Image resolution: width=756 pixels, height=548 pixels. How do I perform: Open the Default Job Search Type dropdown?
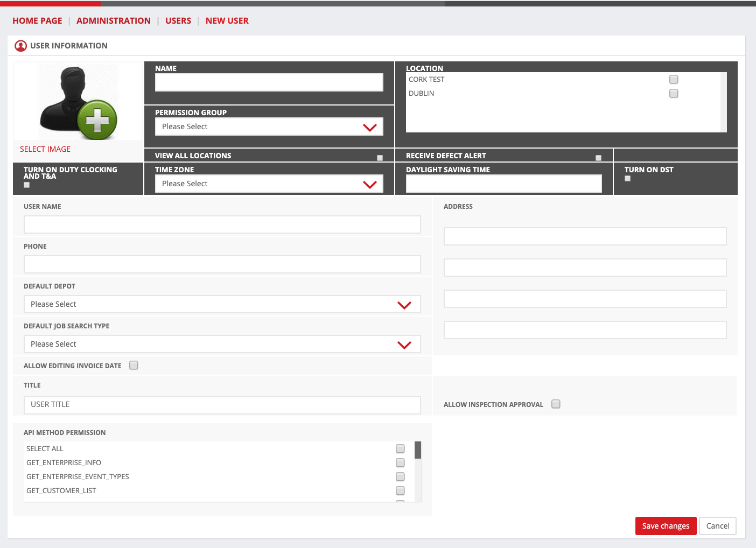222,344
